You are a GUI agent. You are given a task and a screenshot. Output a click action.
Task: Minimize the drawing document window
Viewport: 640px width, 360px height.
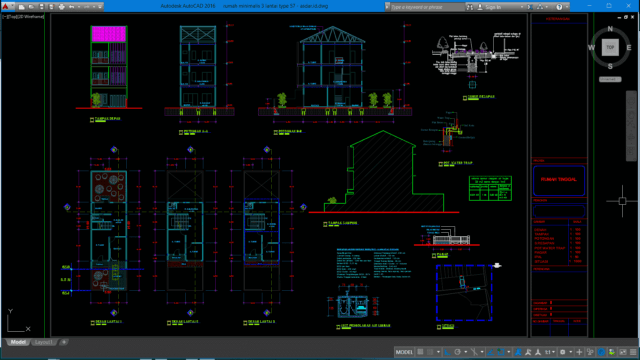(x=619, y=17)
